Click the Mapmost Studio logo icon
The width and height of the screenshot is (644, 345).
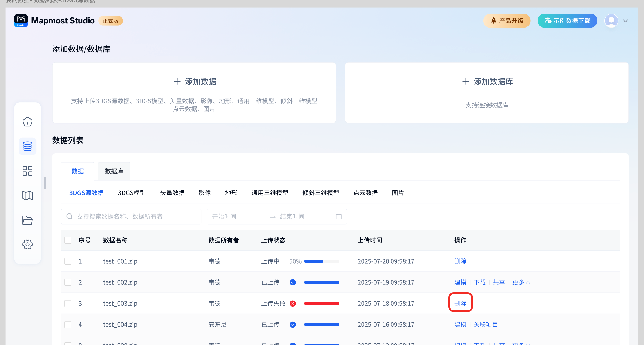tap(21, 21)
